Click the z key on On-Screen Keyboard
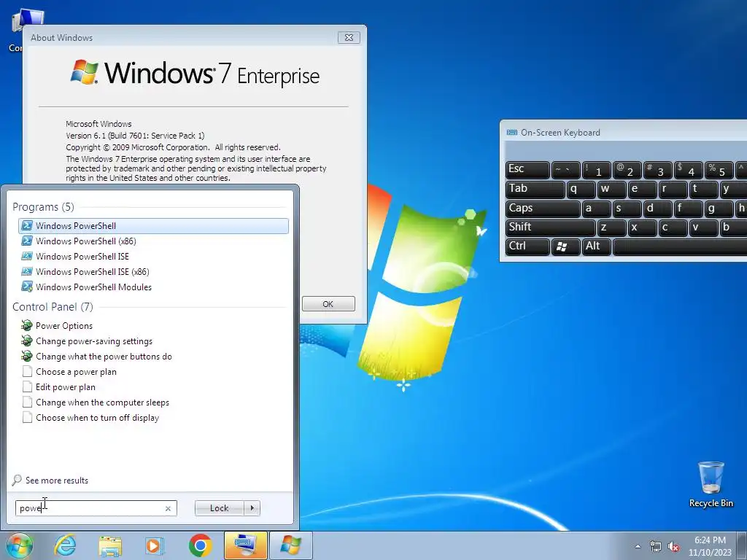Image resolution: width=747 pixels, height=560 pixels. (612, 227)
